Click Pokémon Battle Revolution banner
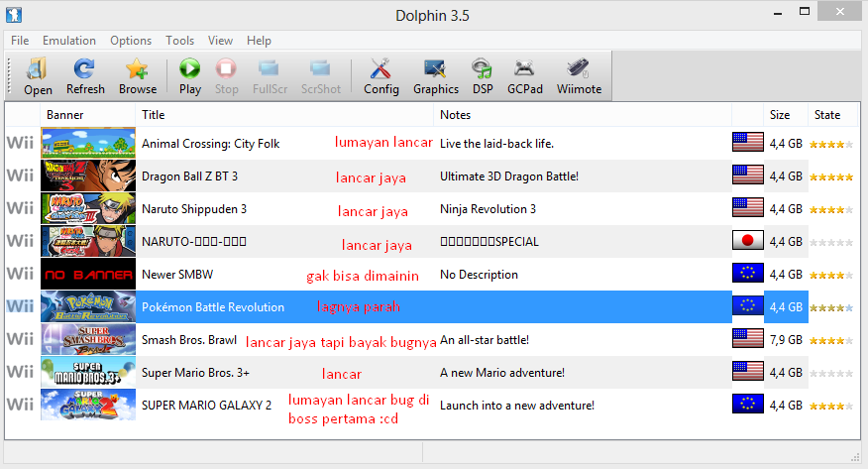868x469 pixels. tap(88, 306)
